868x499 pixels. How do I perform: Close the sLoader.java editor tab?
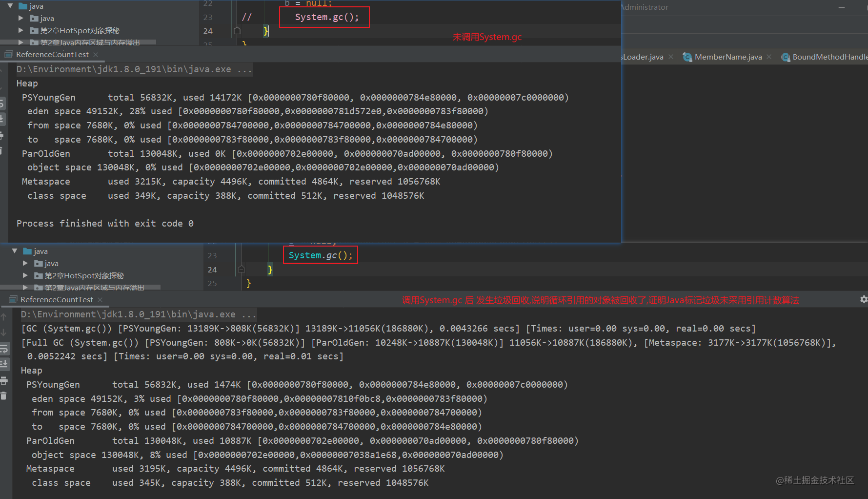(x=671, y=57)
